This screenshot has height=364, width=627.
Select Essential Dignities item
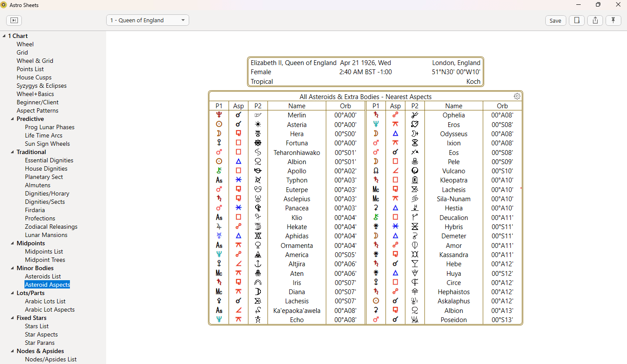tap(49, 160)
